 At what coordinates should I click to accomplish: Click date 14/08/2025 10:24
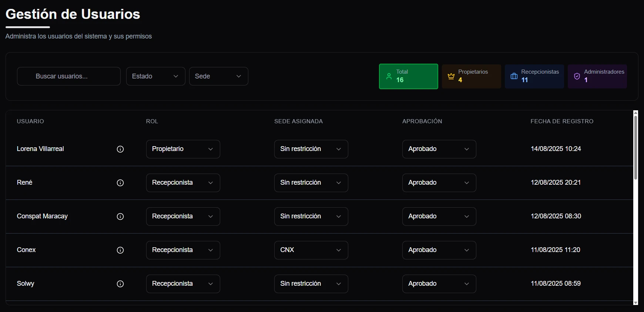click(x=556, y=149)
